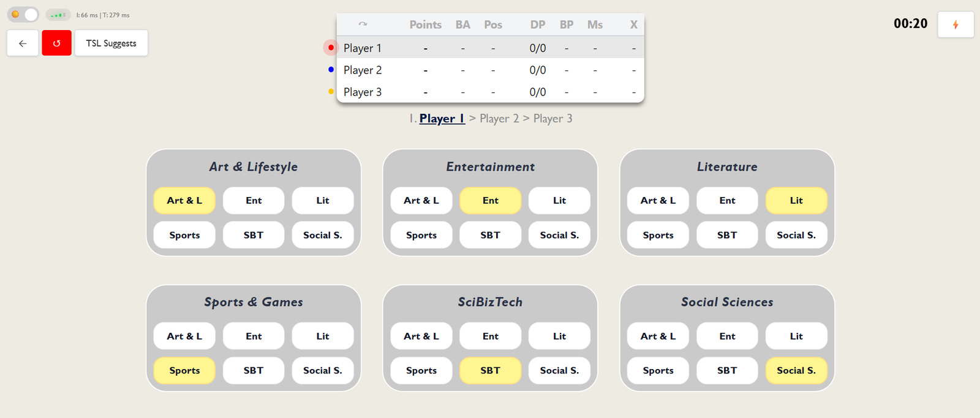Select Ent in SciBizTech card

[491, 336]
